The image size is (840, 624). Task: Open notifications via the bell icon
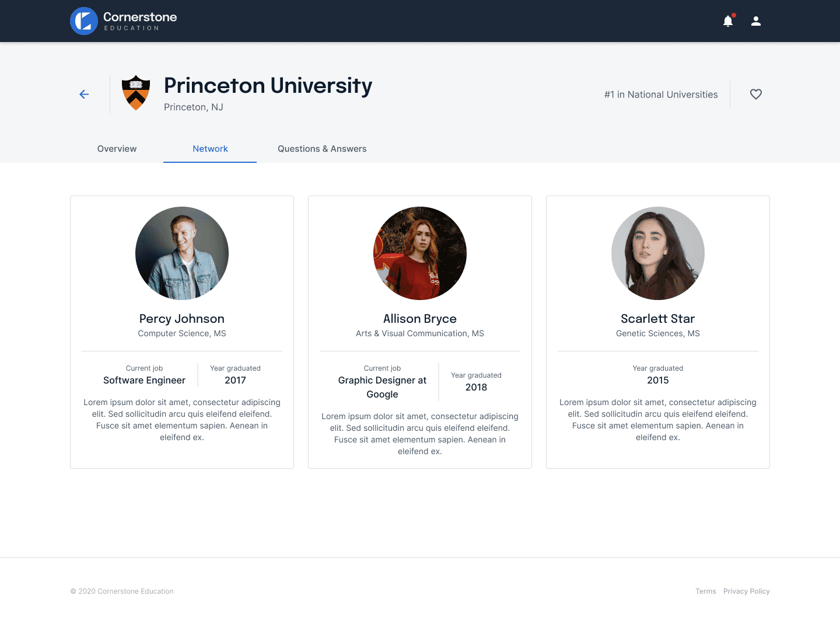[x=728, y=20]
